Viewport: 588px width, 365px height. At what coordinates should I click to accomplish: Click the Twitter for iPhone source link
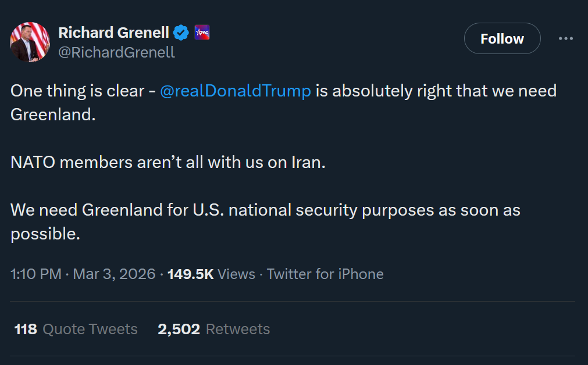(x=325, y=274)
